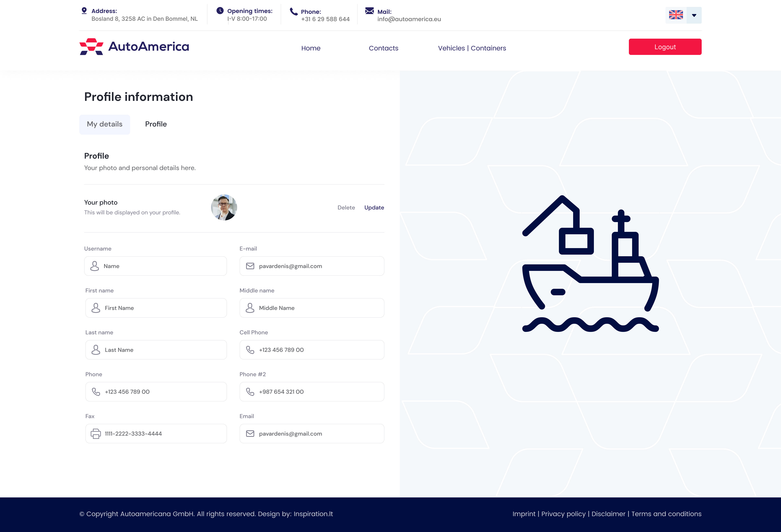Click the opening times clock icon
This screenshot has width=781, height=532.
coord(220,10)
